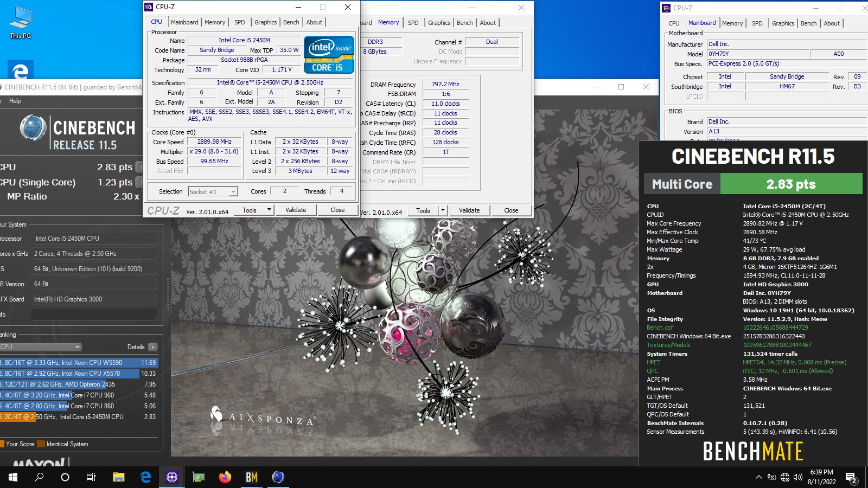Click the Close button in the middle CPU-Z Memory window
The image size is (868, 488).
click(x=511, y=210)
